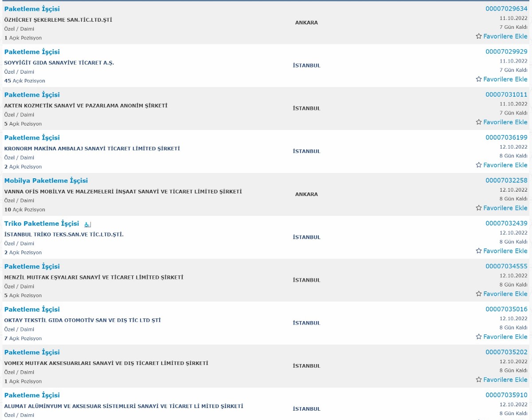Open job ID 00007036199

(x=506, y=137)
